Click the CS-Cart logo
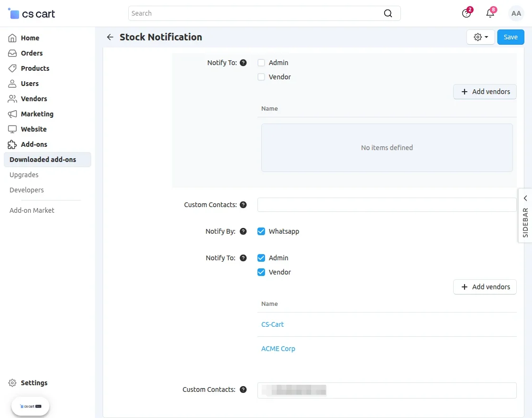 coord(32,14)
